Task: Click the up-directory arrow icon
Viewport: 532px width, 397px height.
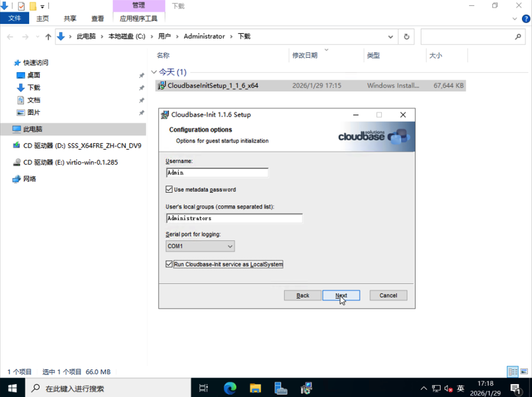Action: (48, 37)
